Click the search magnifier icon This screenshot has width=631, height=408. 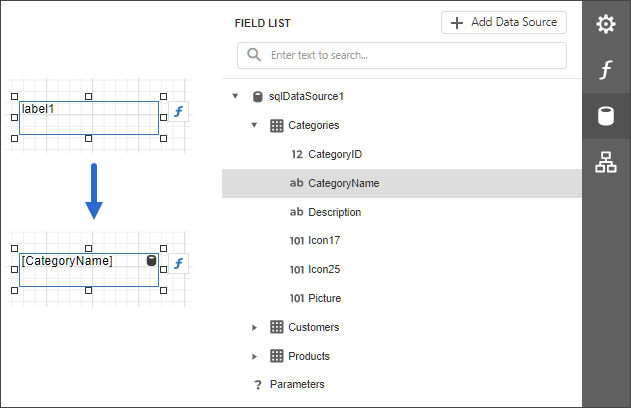pos(254,55)
